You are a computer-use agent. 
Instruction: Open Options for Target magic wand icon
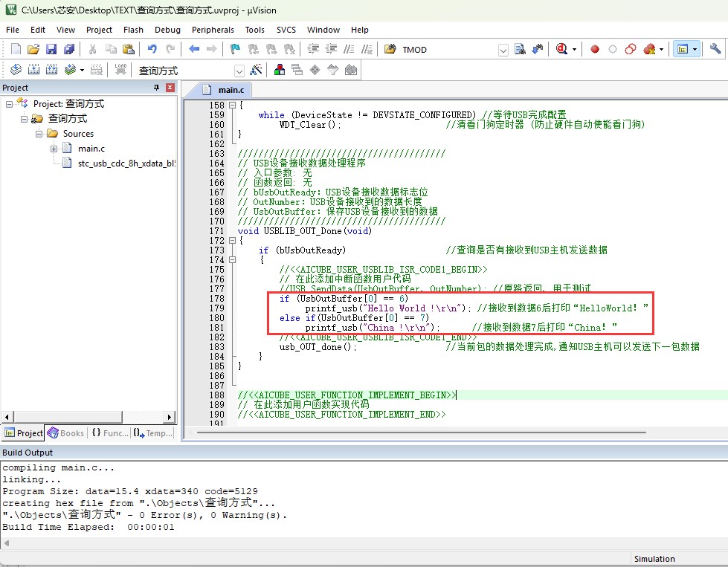click(256, 70)
